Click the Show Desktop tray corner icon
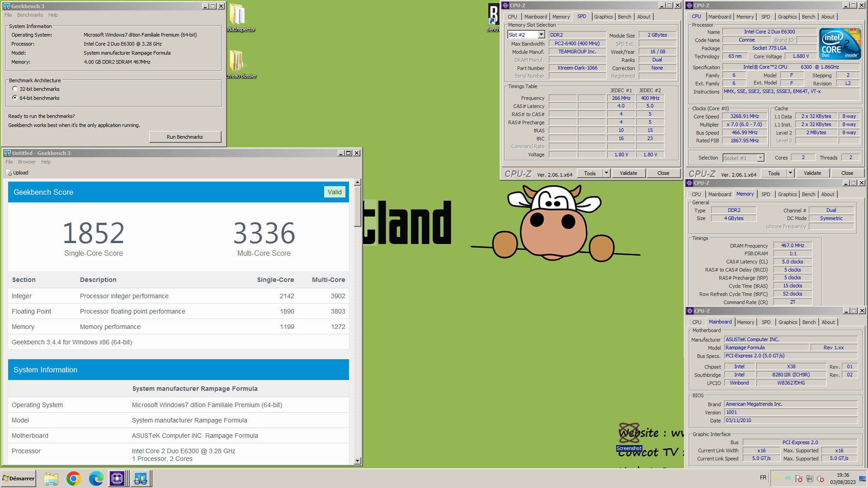Viewport: 868px width, 488px height. click(x=862, y=479)
